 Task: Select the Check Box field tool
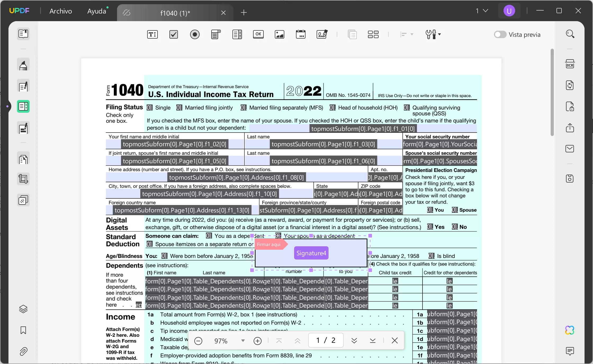coord(174,34)
